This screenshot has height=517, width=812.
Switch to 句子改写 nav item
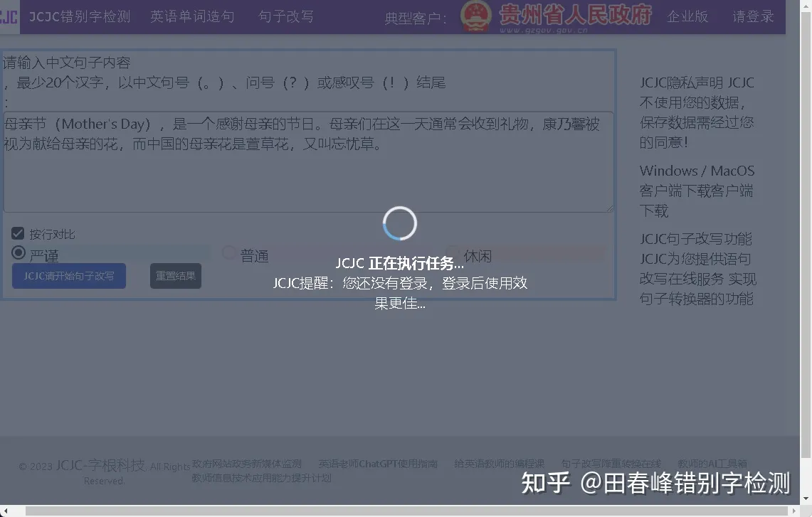pos(286,16)
